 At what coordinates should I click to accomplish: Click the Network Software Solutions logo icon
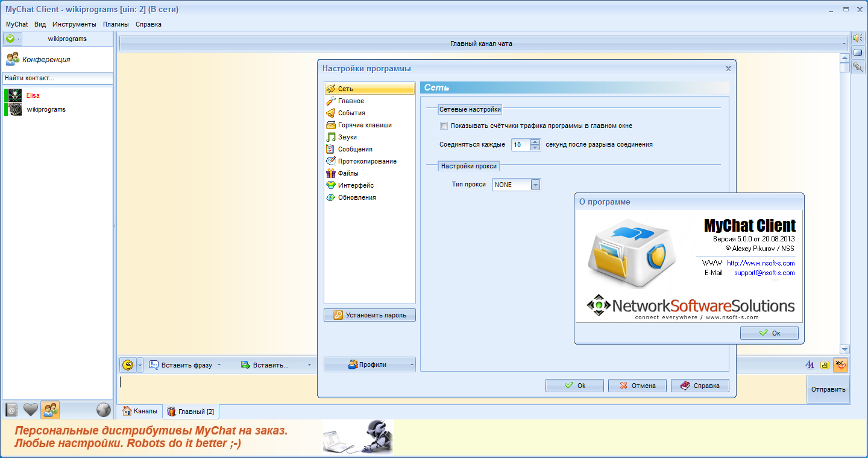598,306
